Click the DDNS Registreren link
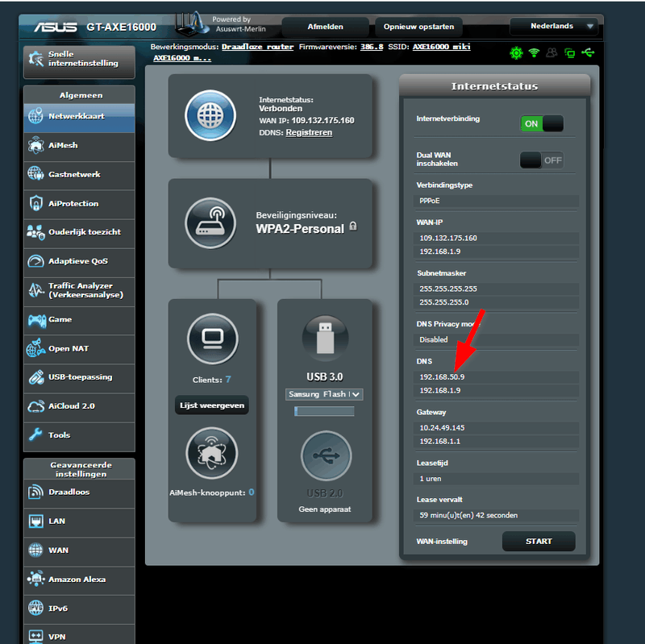The image size is (645, 644). (309, 132)
